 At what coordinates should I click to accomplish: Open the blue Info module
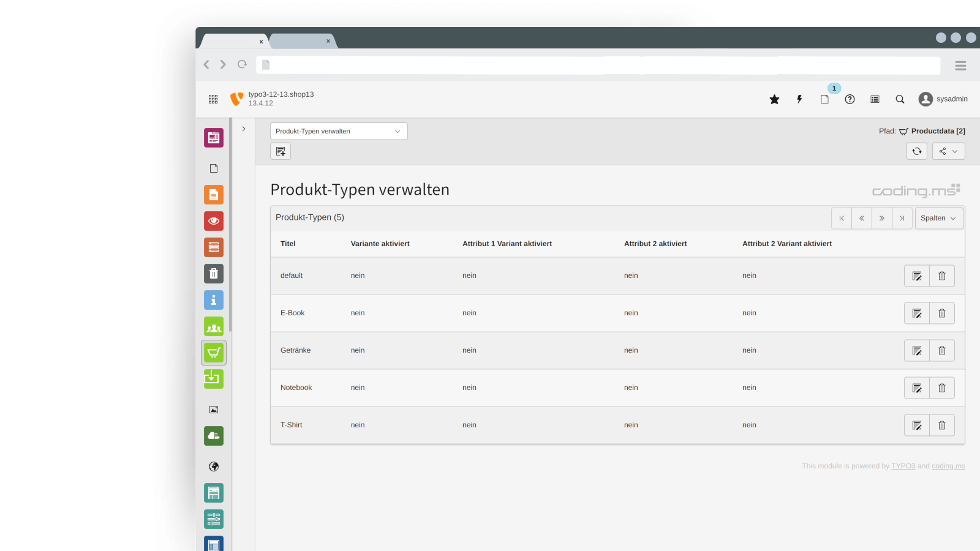point(214,300)
